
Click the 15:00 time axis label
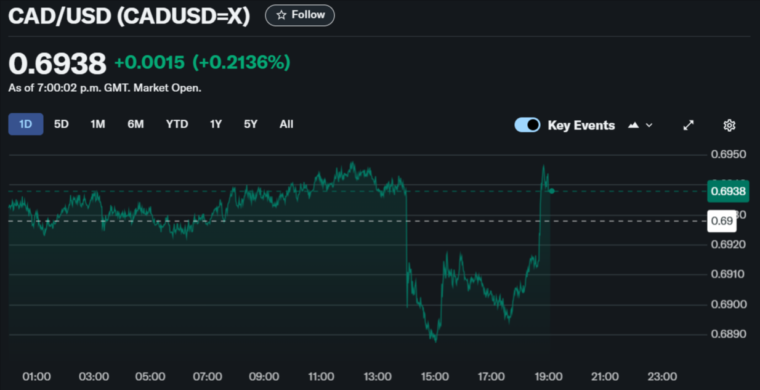[x=434, y=376]
